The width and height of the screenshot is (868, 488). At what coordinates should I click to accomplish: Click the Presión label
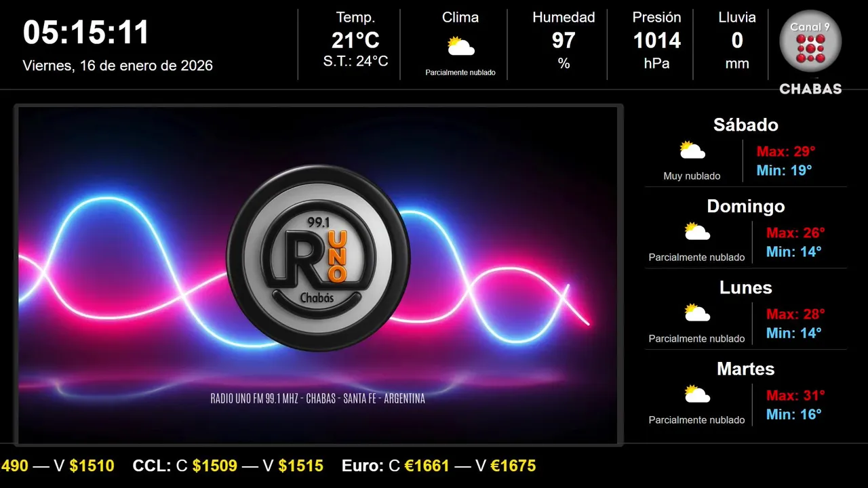[x=656, y=18]
